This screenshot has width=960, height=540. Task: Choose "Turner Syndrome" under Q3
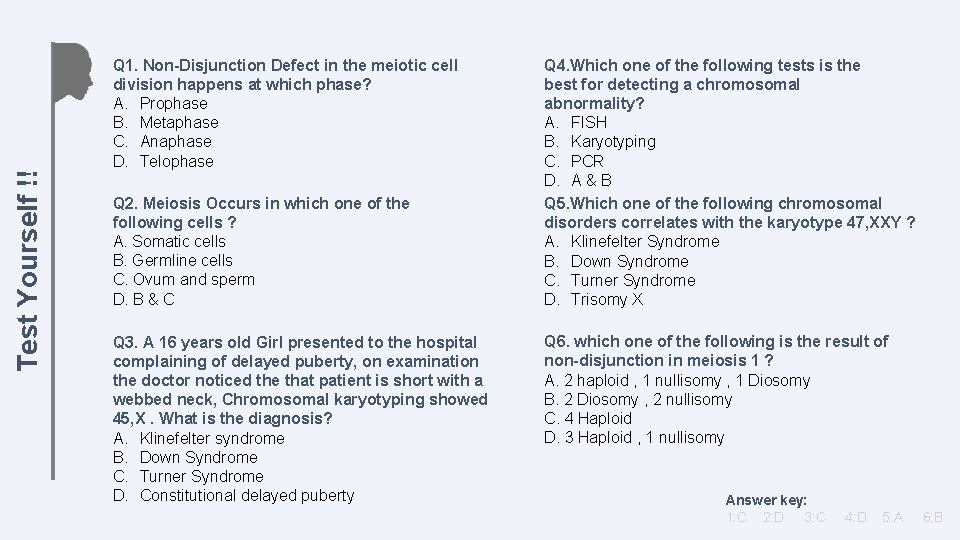(201, 476)
